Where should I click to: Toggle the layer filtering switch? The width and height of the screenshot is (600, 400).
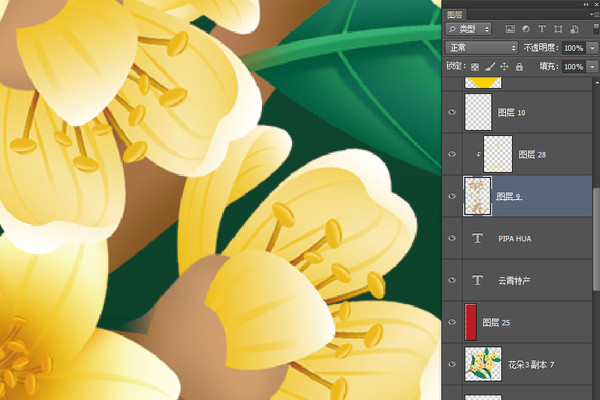tap(596, 29)
